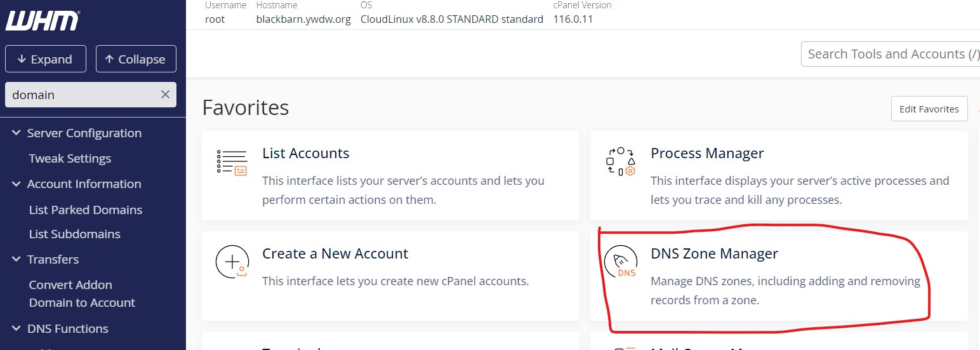
Task: Click the WHM logo
Action: click(43, 20)
